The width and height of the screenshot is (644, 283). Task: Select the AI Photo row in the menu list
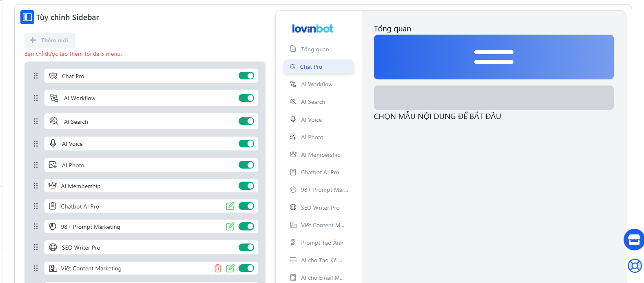[x=139, y=165]
